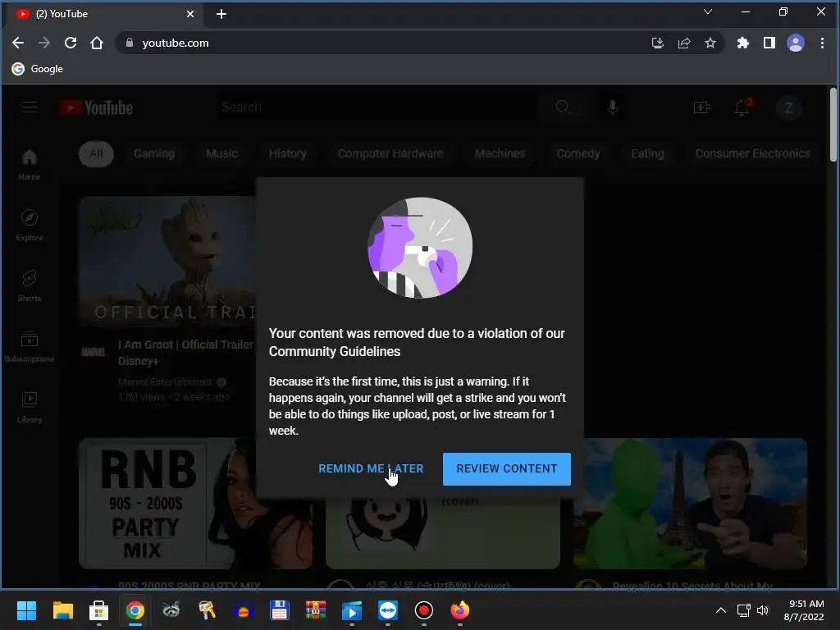Viewport: 840px width, 630px height.
Task: Close the YouTube tab
Action: (x=190, y=15)
